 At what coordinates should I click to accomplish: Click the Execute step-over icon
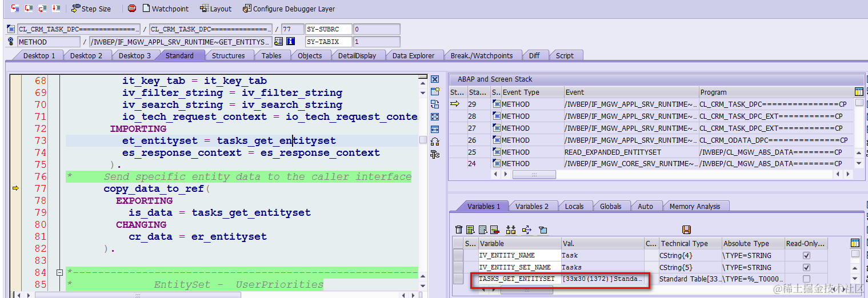click(29, 9)
